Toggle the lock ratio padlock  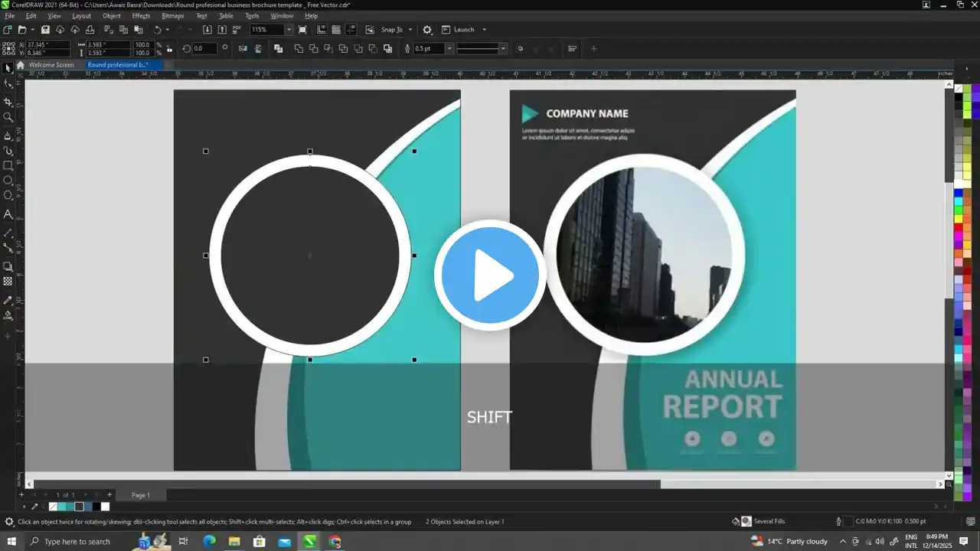coord(169,48)
